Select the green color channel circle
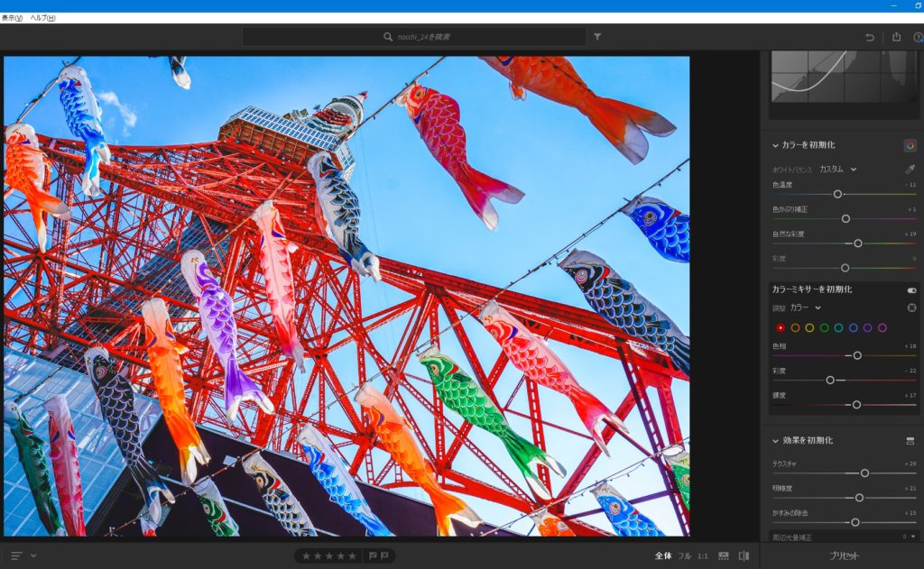The width and height of the screenshot is (924, 569). point(824,327)
